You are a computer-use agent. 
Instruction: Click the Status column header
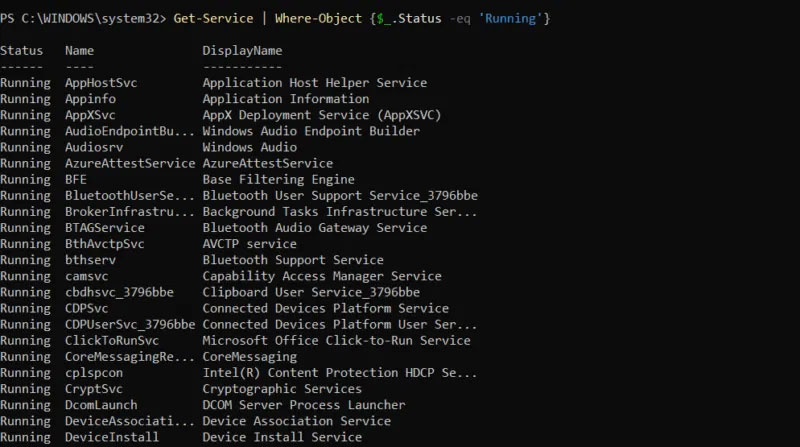[21, 50]
